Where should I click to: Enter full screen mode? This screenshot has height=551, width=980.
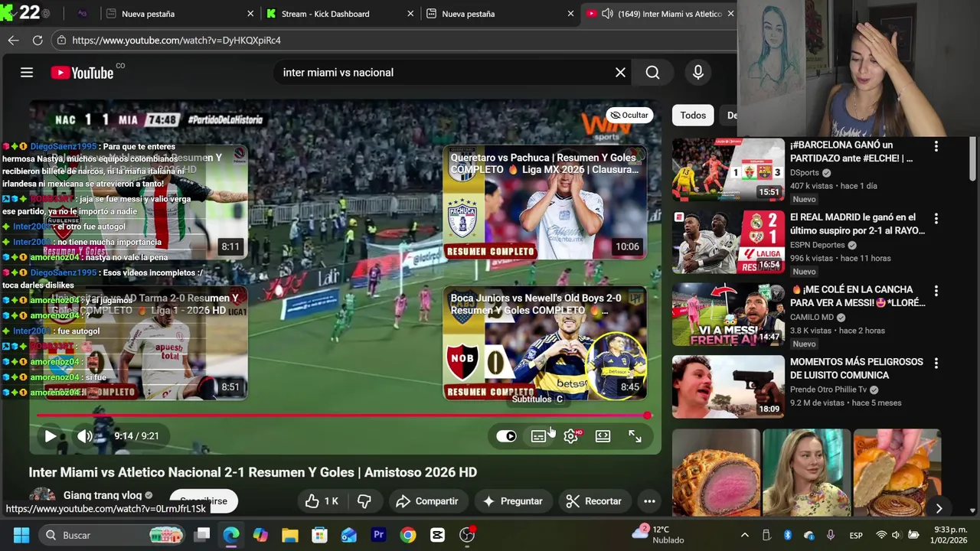tap(635, 436)
